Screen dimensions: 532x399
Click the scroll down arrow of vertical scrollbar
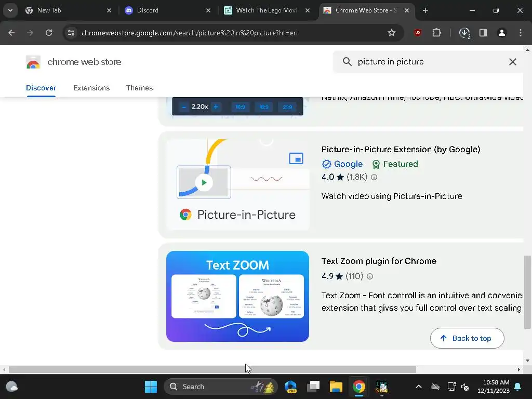tap(527, 361)
